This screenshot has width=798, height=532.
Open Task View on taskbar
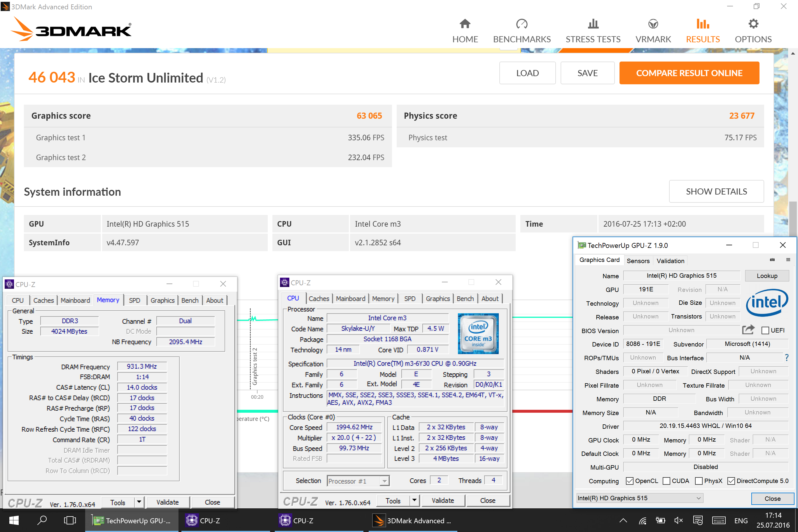[69, 520]
